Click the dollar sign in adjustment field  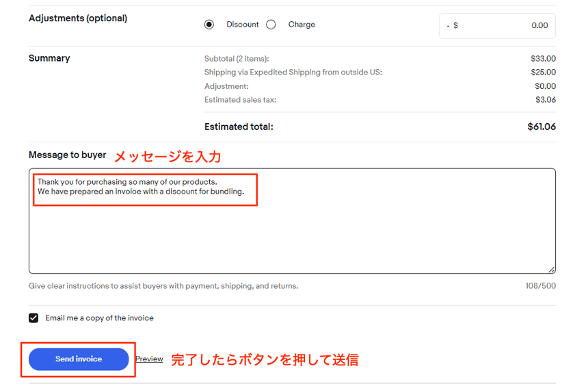tap(455, 25)
